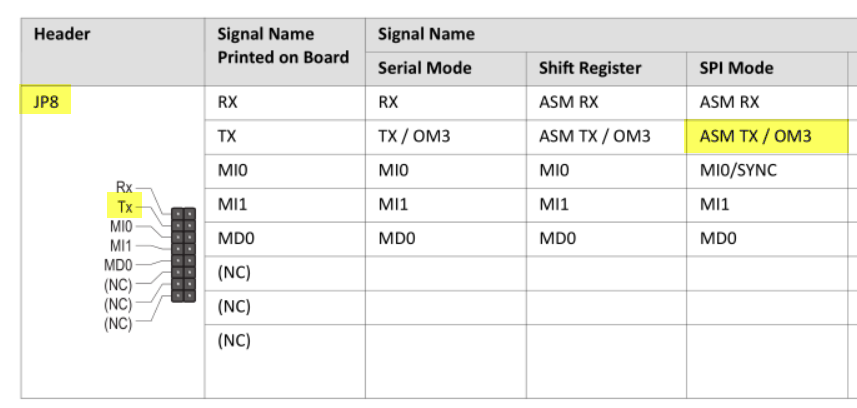Click the MD0 label in pinout diagram
This screenshot has width=857, height=408.
tap(118, 265)
